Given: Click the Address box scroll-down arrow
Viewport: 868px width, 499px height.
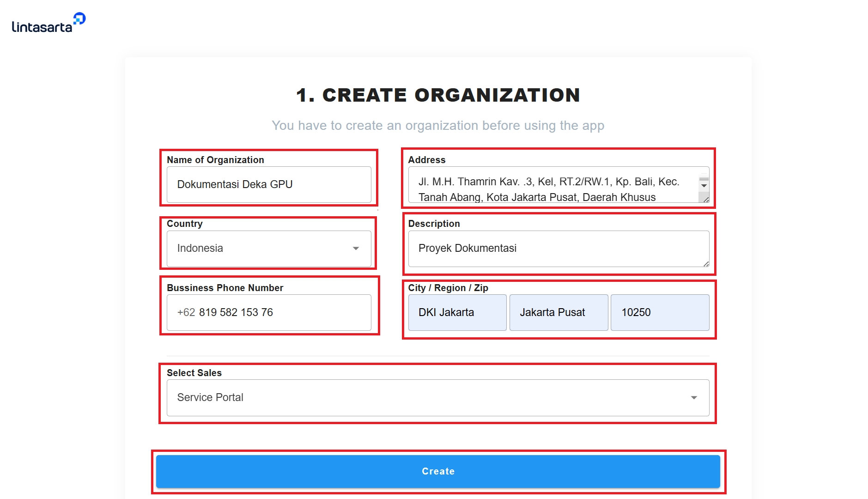Looking at the screenshot, I should pyautogui.click(x=704, y=186).
